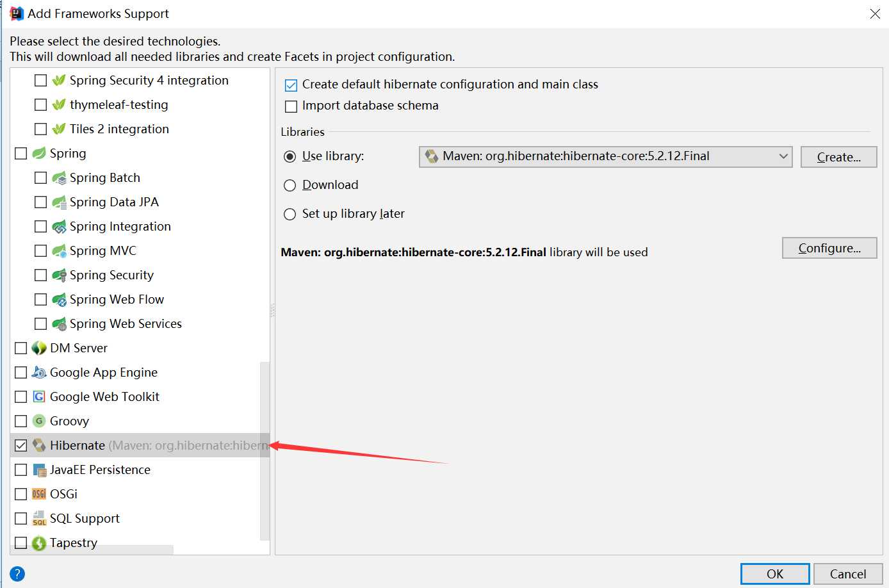The image size is (889, 588).
Task: Click the 'Libraries' section label
Action: pos(302,132)
